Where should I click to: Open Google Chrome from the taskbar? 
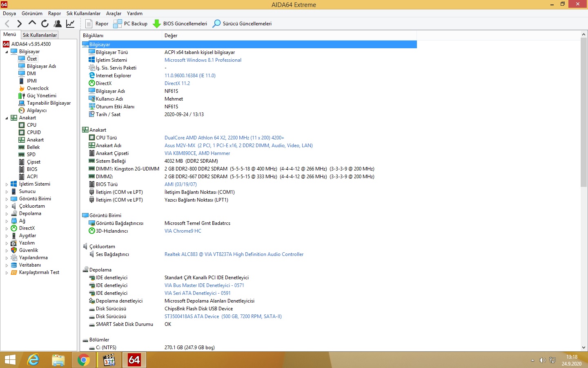click(84, 360)
